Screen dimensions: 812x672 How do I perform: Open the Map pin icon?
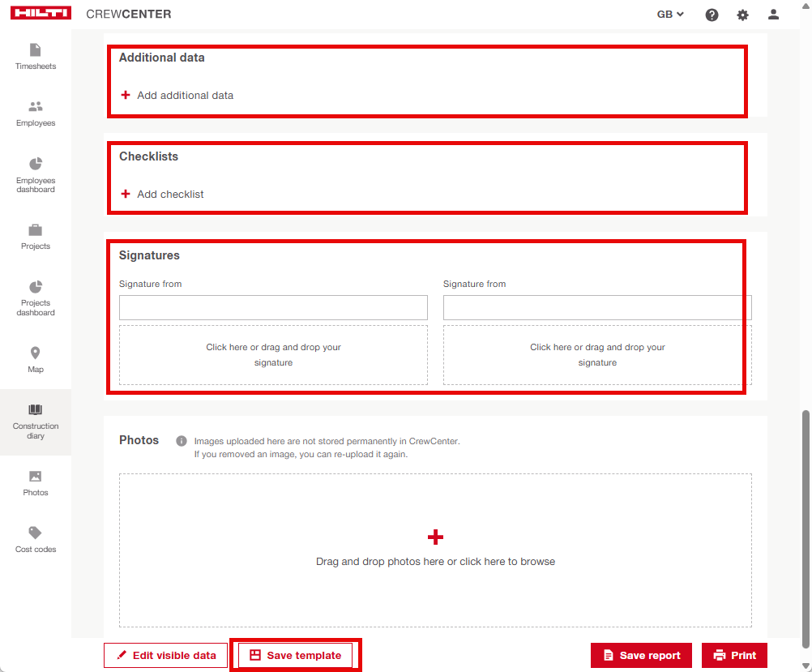click(36, 353)
